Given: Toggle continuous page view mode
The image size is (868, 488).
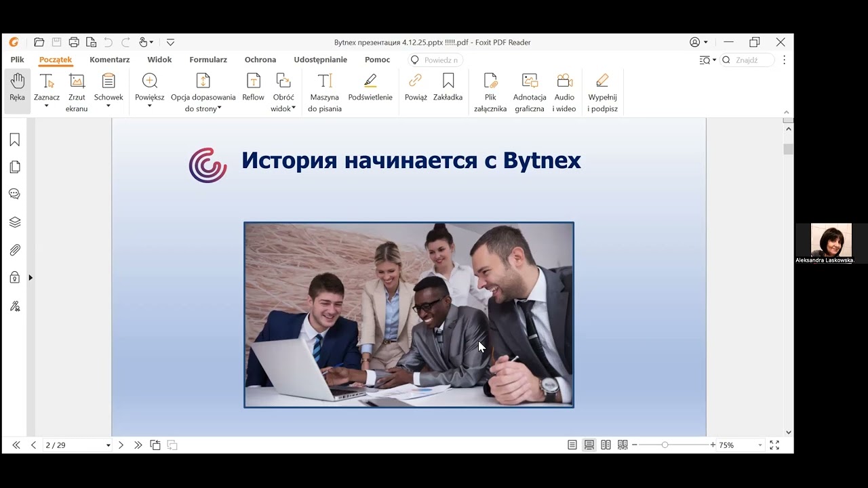Looking at the screenshot, I should tap(589, 445).
